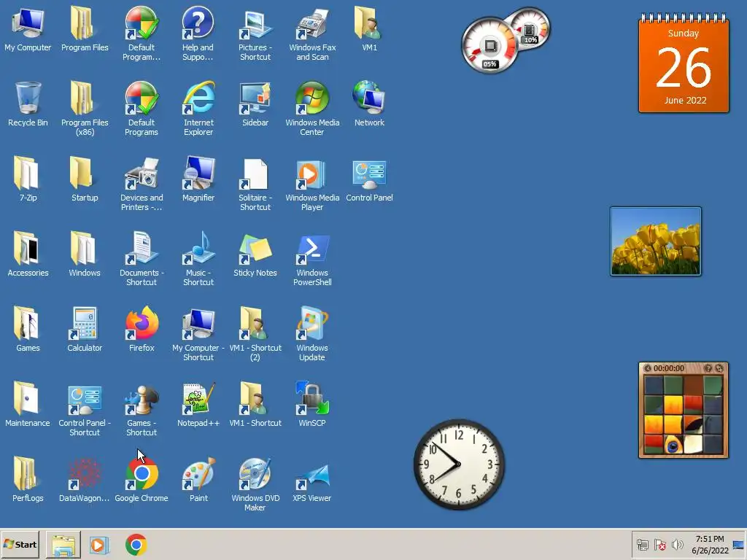This screenshot has width=747, height=560.
Task: Click the Windows folder icon
Action: 85,254
